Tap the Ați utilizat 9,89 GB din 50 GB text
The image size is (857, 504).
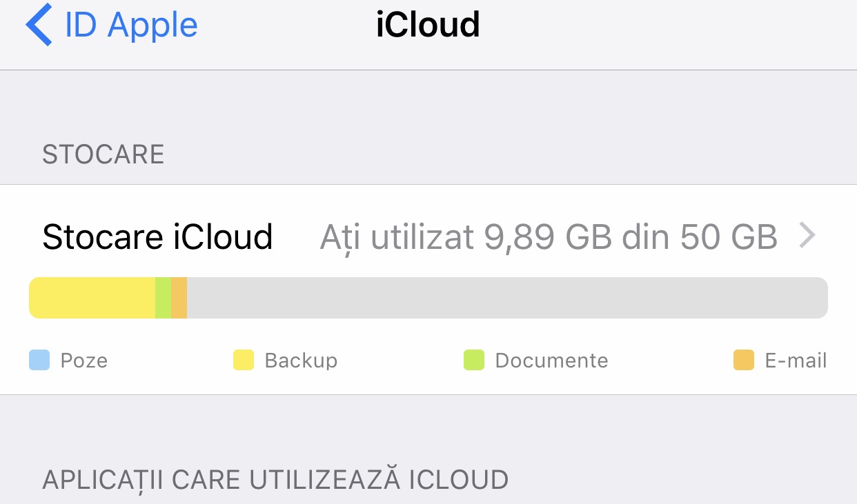549,237
